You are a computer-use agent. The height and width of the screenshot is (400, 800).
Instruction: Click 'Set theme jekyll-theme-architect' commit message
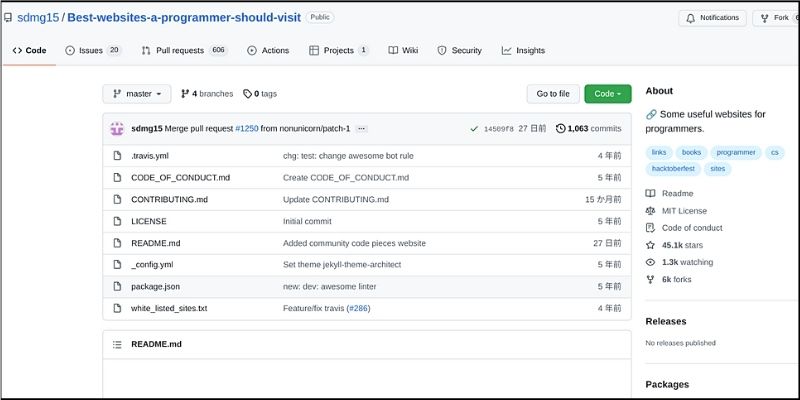pyautogui.click(x=342, y=265)
